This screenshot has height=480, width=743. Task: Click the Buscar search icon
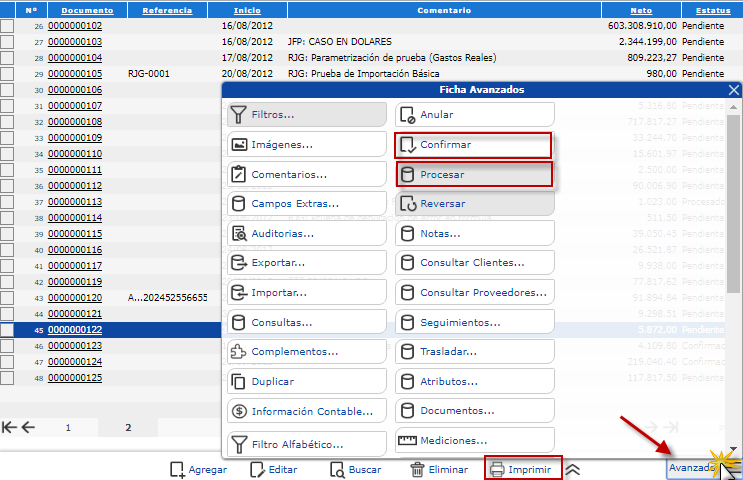tap(337, 469)
